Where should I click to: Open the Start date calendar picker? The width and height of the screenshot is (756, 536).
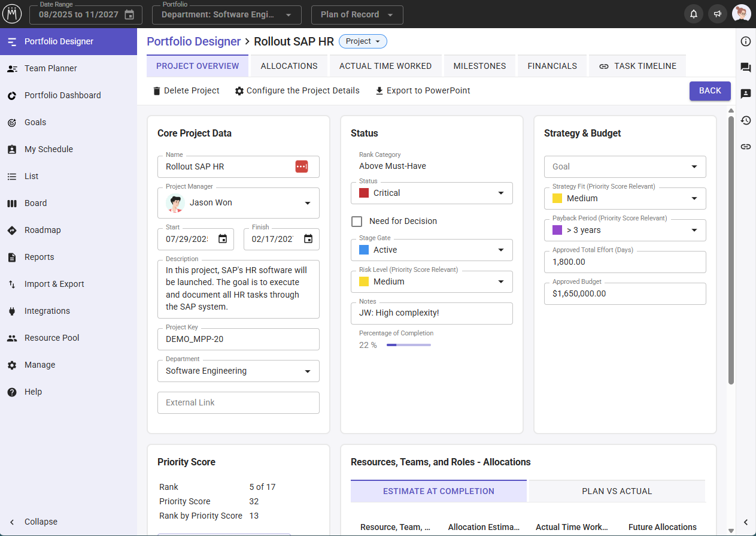coord(223,239)
